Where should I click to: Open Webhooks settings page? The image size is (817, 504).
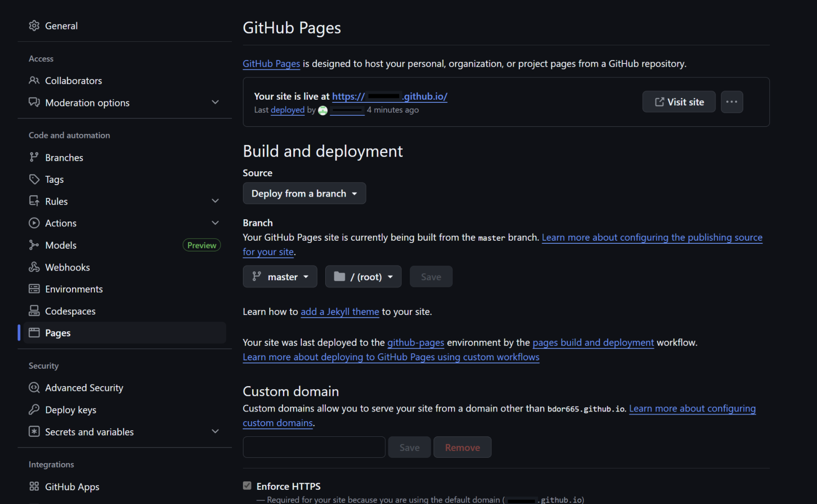pyautogui.click(x=68, y=267)
